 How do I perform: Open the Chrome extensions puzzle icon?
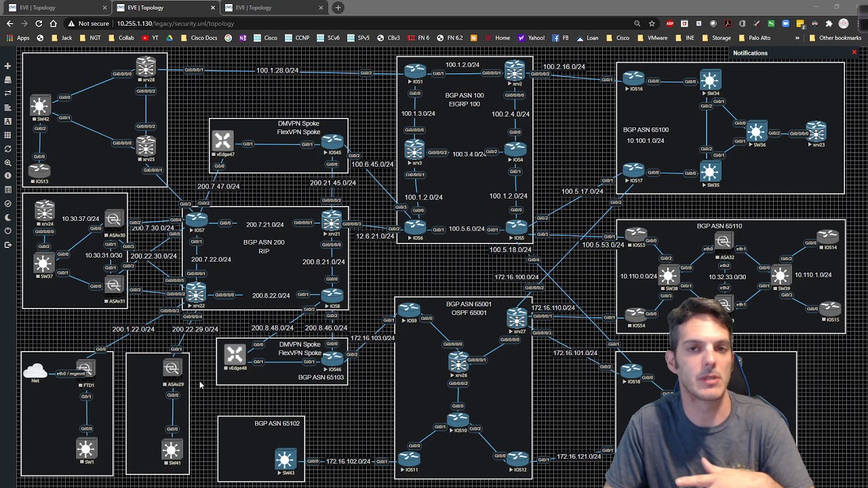coord(829,23)
